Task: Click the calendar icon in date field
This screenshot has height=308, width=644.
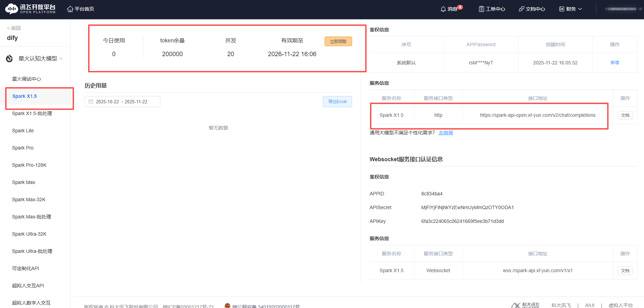Action: click(x=91, y=102)
